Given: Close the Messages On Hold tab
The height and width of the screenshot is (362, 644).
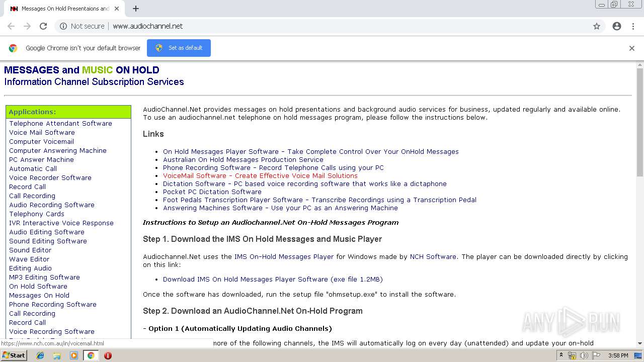Looking at the screenshot, I should tap(117, 9).
